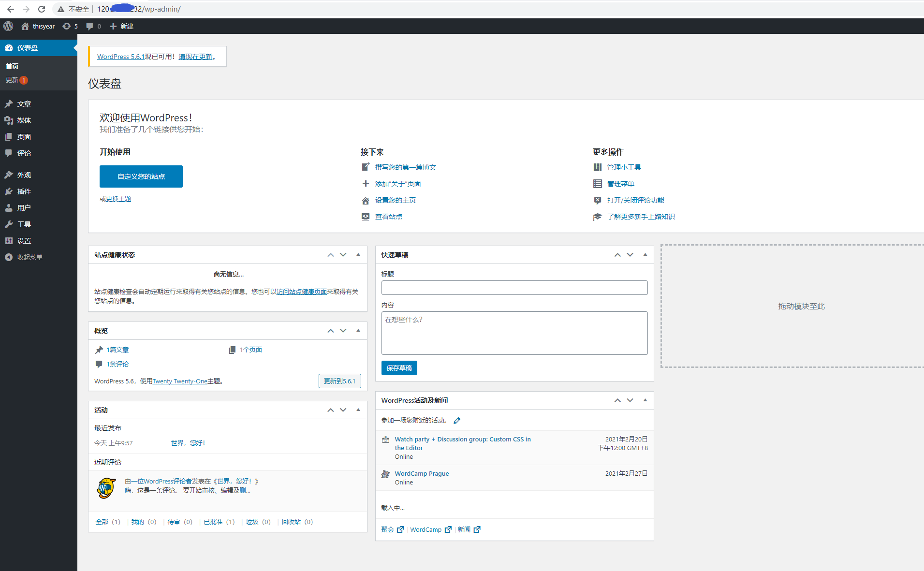This screenshot has height=571, width=924.
Task: Click graduation cap icon beside 了解更多新手上路知识
Action: click(598, 217)
